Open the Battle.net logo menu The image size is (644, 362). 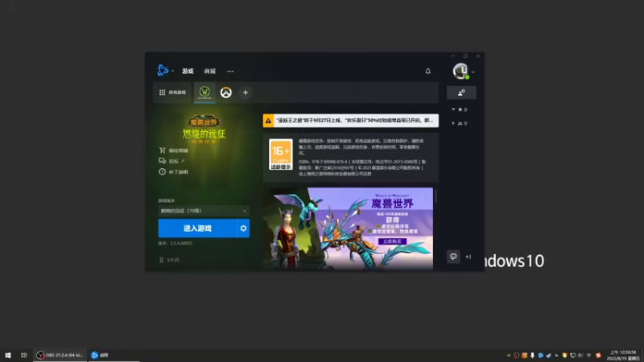point(163,71)
